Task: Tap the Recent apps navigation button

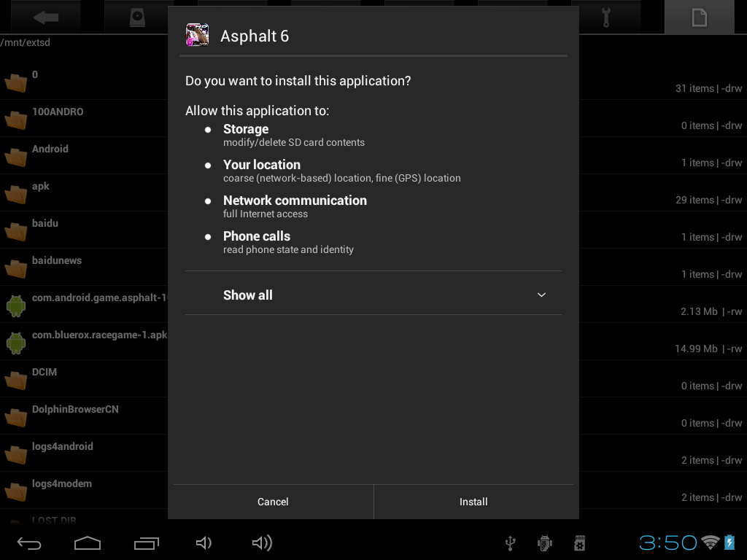Action: pos(146,542)
